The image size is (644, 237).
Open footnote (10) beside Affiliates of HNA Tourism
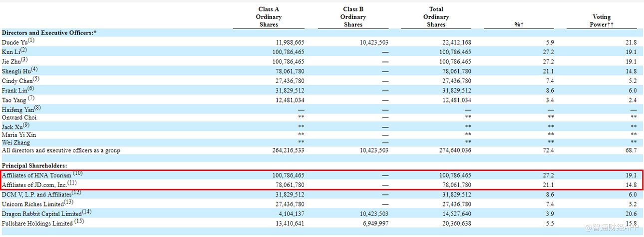78,173
